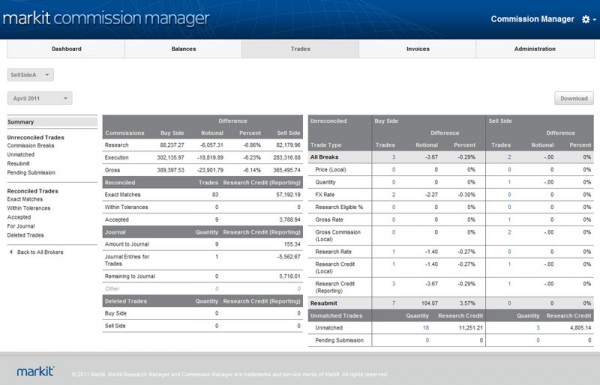Click Resubmit notional value 104.07
The height and width of the screenshot is (385, 600).
point(429,303)
